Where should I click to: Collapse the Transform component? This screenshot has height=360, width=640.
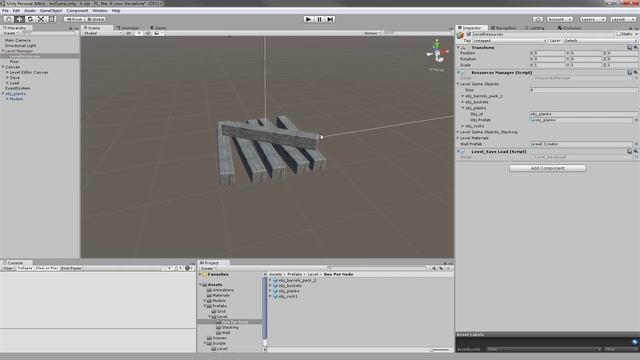click(458, 47)
